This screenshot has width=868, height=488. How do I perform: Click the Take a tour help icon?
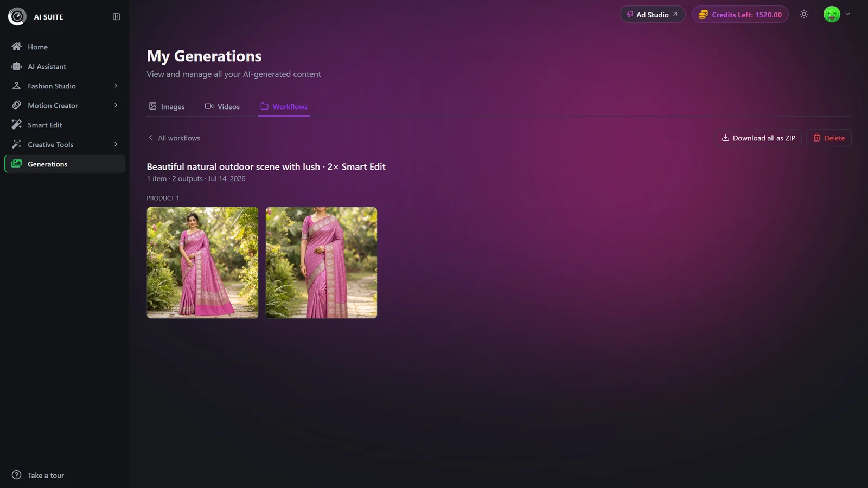click(x=17, y=475)
